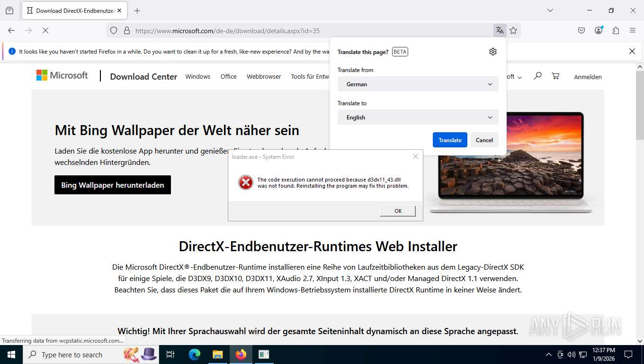644x364 pixels.
Task: Click the laptop wallpaper image
Action: (x=510, y=164)
